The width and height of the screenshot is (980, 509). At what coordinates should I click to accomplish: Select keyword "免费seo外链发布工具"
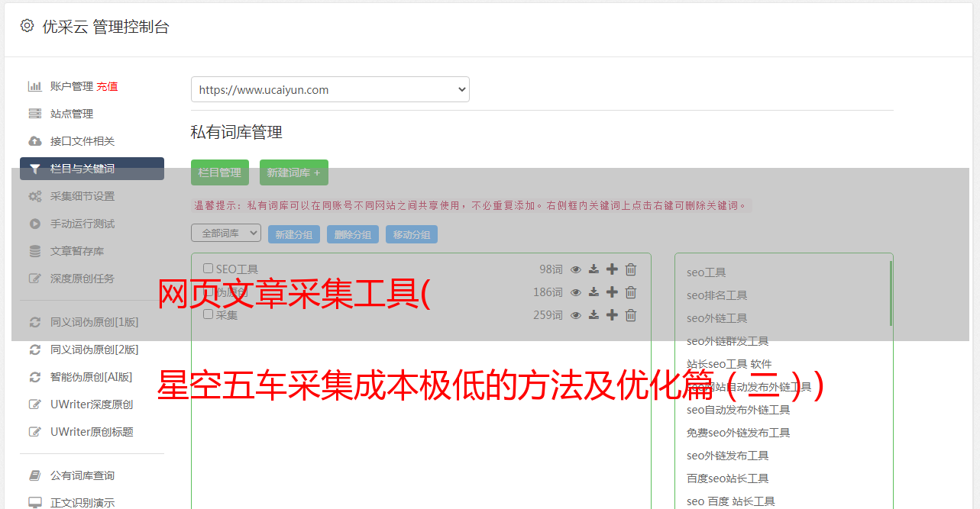[738, 433]
